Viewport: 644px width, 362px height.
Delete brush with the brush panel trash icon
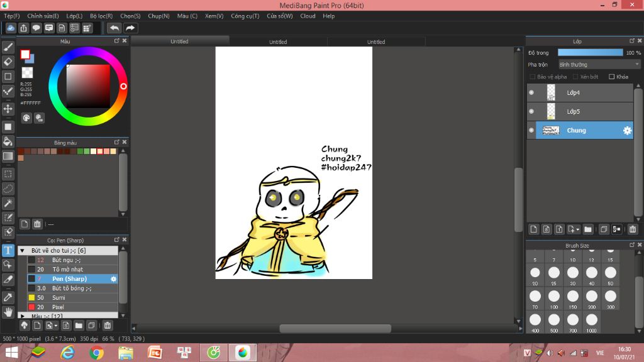click(108, 326)
